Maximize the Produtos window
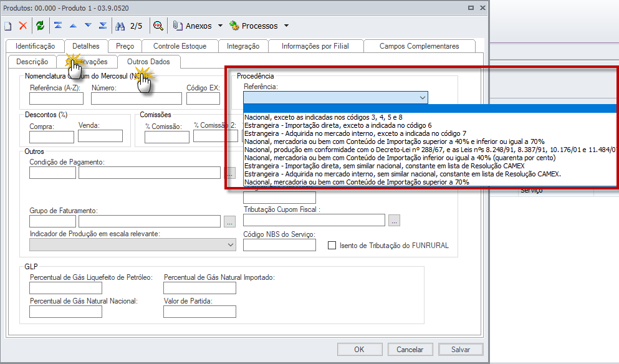Screen dimensions: 619x364 coord(471,8)
